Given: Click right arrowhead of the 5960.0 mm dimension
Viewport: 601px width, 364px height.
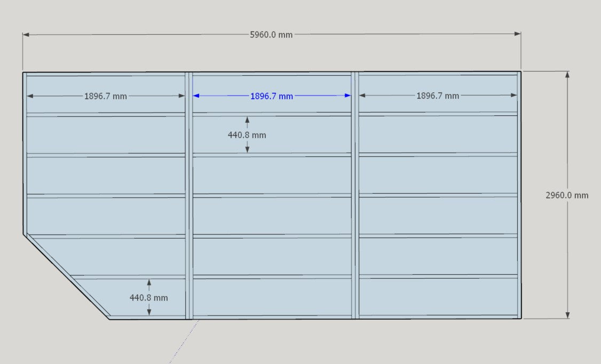Looking at the screenshot, I should pyautogui.click(x=518, y=34).
